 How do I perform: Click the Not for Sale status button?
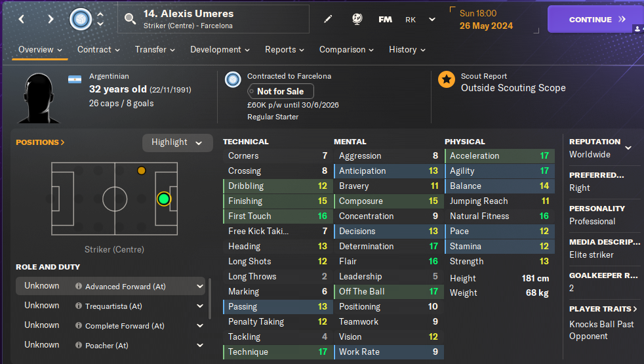[280, 91]
